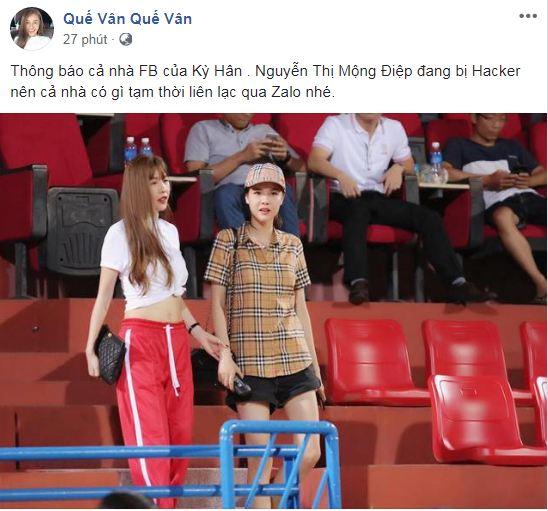Click the red track pants with white stripe
Viewport: 548px width, 511px height.
[154, 409]
